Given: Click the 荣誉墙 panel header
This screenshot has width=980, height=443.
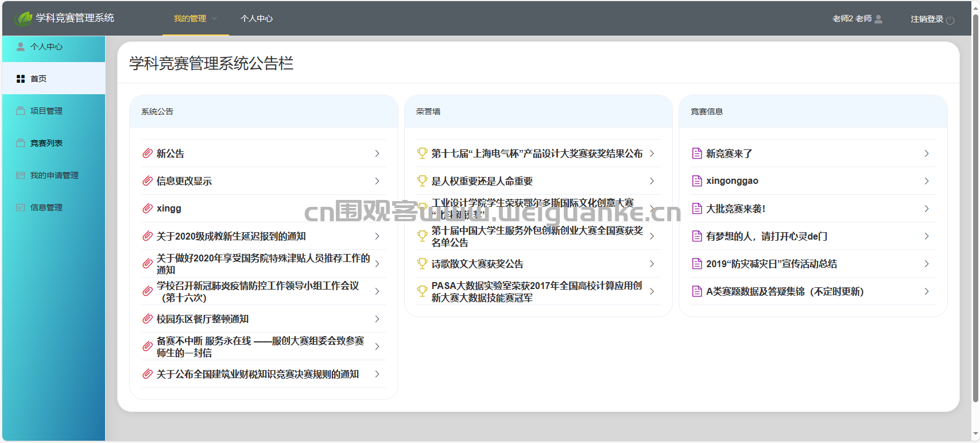Looking at the screenshot, I should pyautogui.click(x=539, y=111).
